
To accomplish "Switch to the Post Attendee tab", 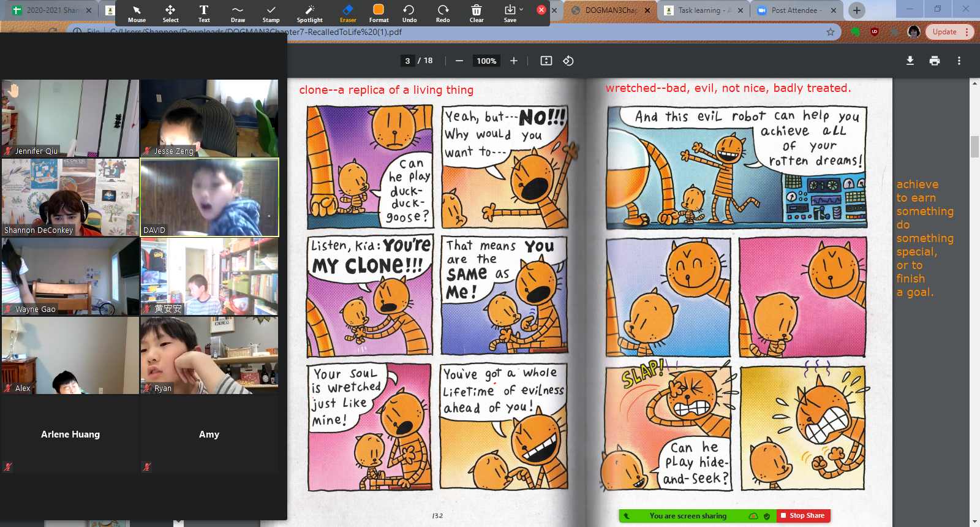I will 796,10.
